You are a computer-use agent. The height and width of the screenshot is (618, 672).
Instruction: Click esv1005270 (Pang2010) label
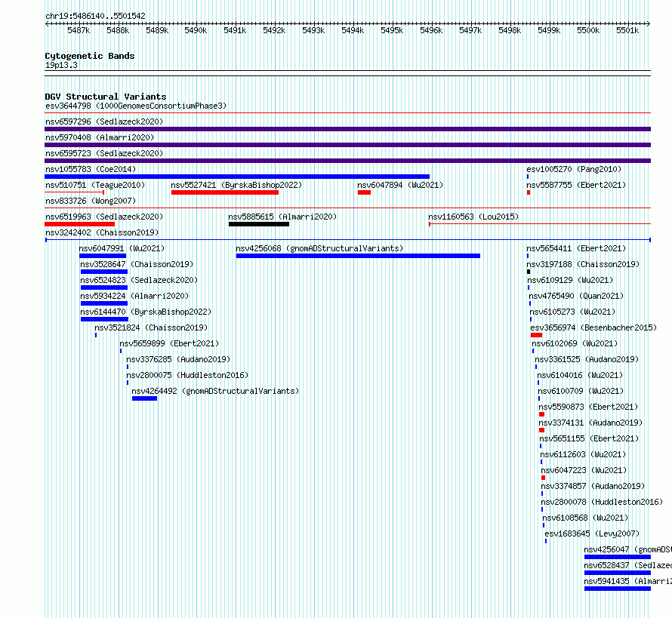click(x=574, y=169)
